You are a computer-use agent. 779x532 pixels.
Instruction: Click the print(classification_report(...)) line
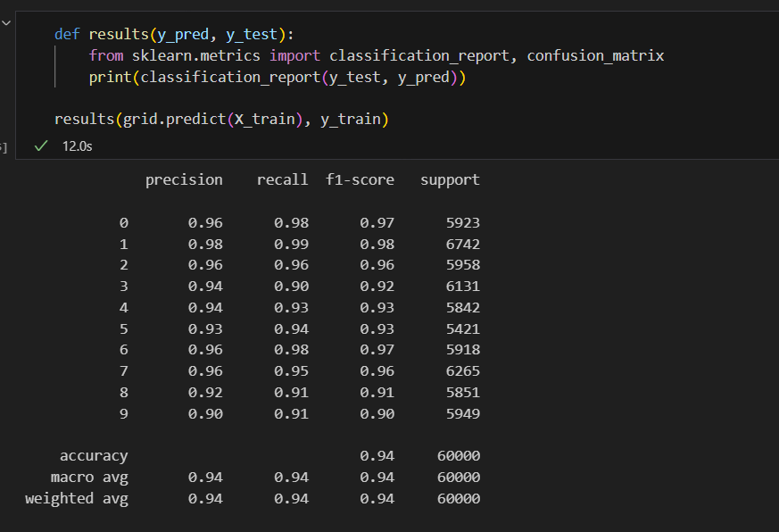click(x=278, y=77)
